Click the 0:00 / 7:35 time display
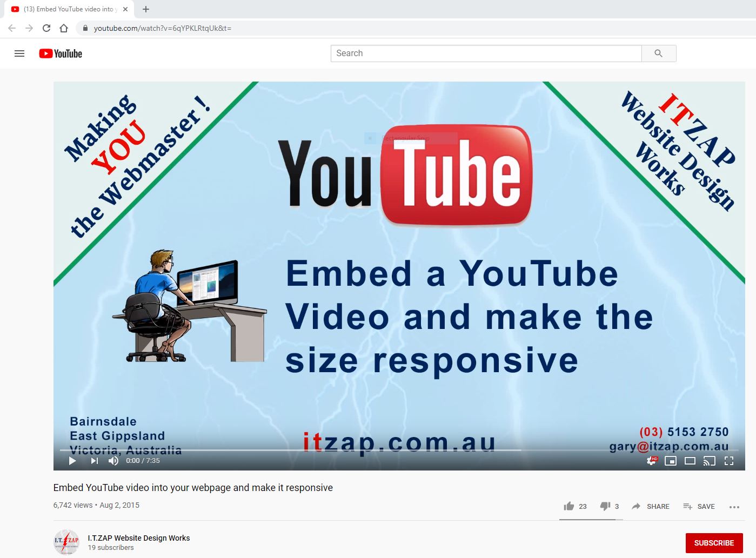The height and width of the screenshot is (558, 756). coord(143,461)
